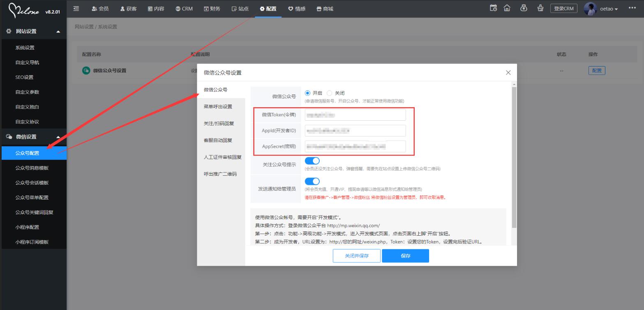Screen dimensions: 644x310
Task: Click the 微信公众号设置 row name
Action: coord(110,71)
